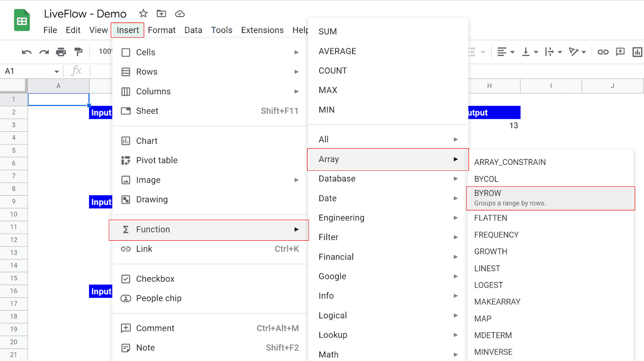Star the LiveFlow - Demo document
Image resolution: width=644 pixels, height=361 pixels.
[143, 14]
